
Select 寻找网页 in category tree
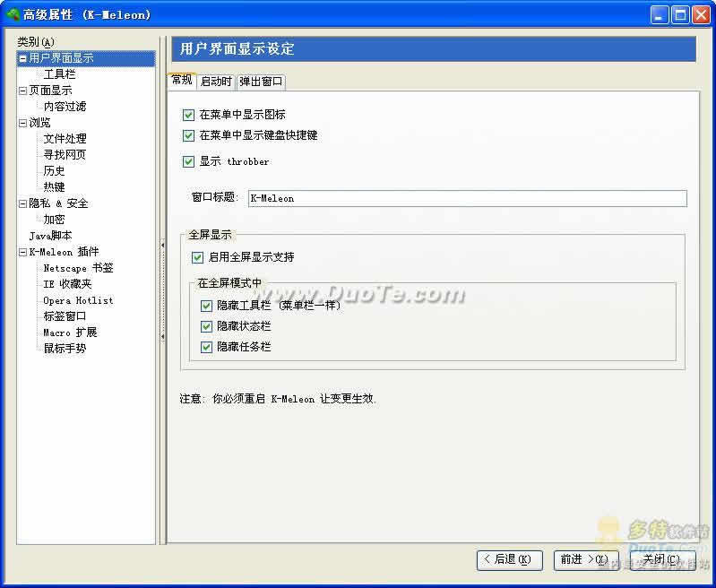point(65,154)
